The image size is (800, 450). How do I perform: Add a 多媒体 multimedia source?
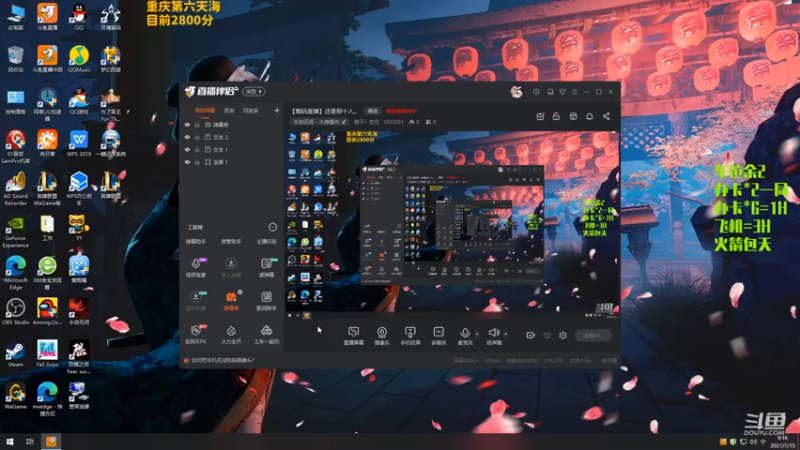[x=438, y=336]
